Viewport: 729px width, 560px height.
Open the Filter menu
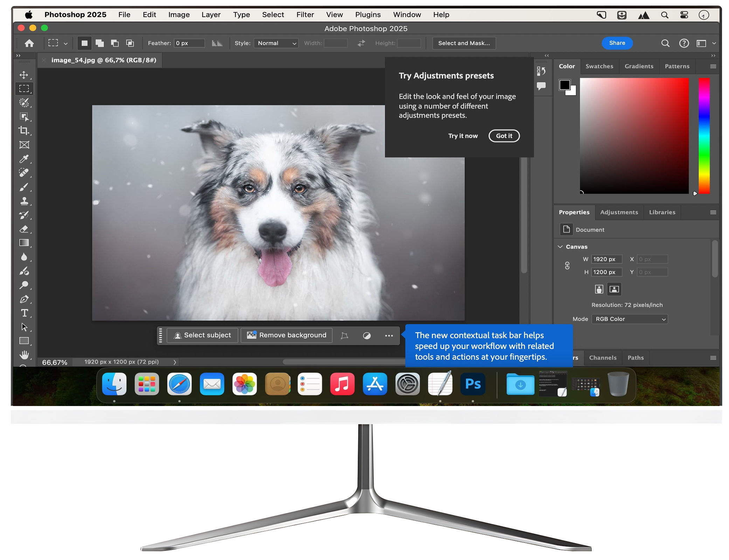point(305,15)
